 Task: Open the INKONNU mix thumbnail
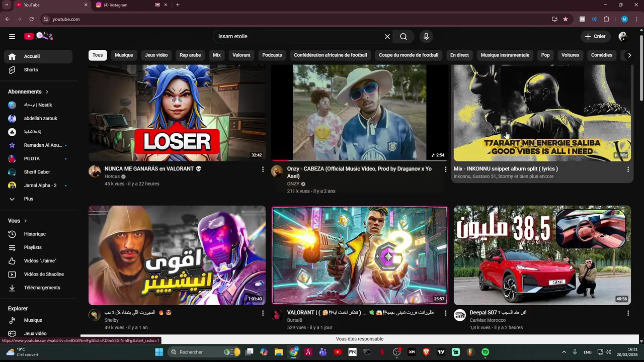(x=542, y=113)
